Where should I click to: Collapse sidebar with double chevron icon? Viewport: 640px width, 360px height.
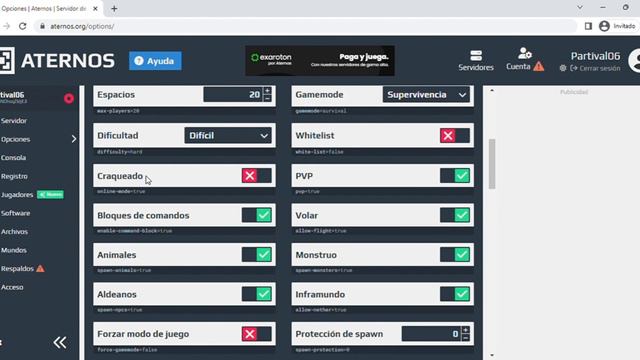coord(60,342)
